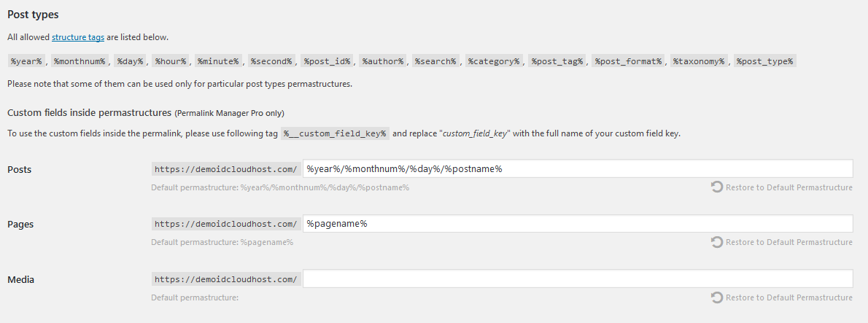Select the %category% structure tag
Viewport: 868px width, 323px height.
pos(494,61)
